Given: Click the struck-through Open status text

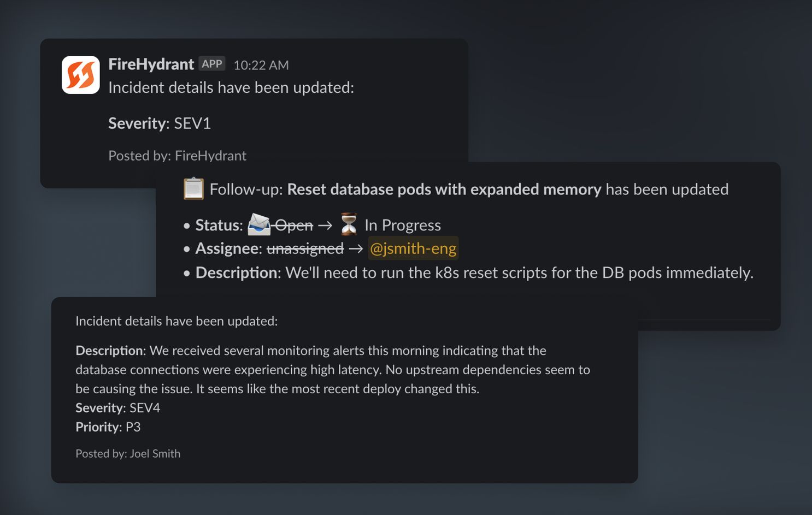Looking at the screenshot, I should (x=294, y=225).
